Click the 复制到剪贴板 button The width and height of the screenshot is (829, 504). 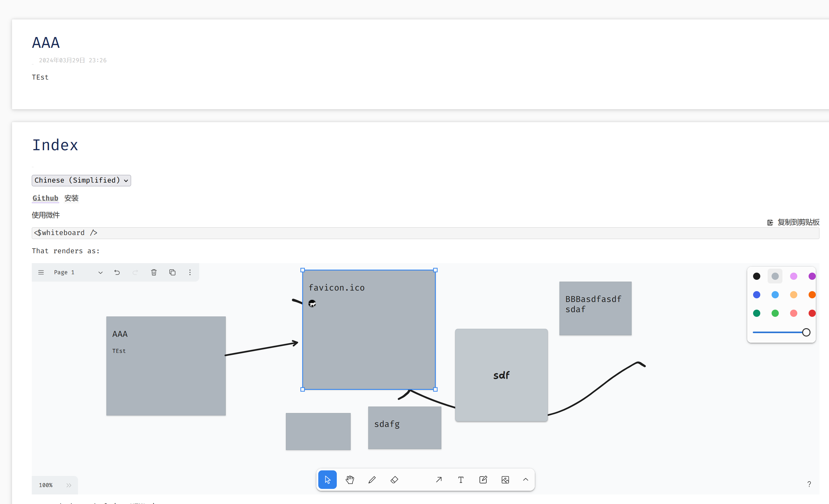(x=794, y=222)
